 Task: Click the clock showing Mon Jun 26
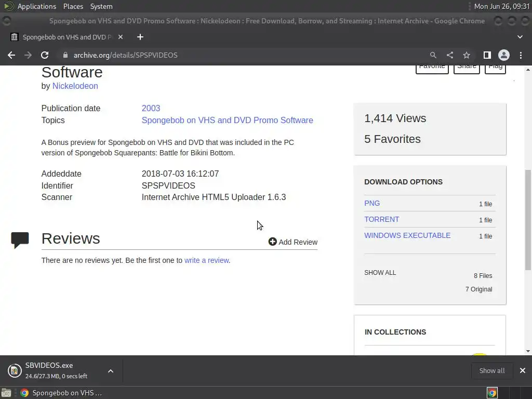tap(501, 6)
